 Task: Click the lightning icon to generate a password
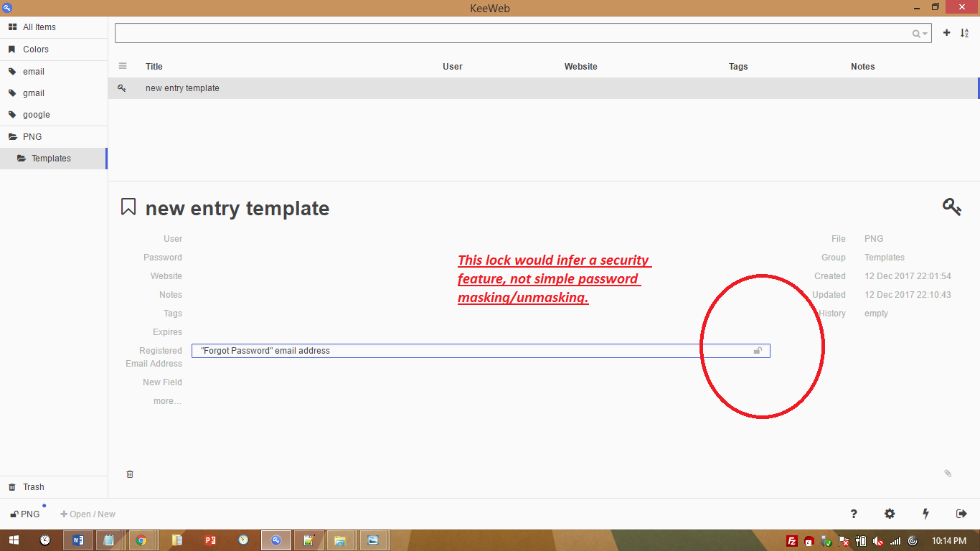pyautogui.click(x=925, y=514)
